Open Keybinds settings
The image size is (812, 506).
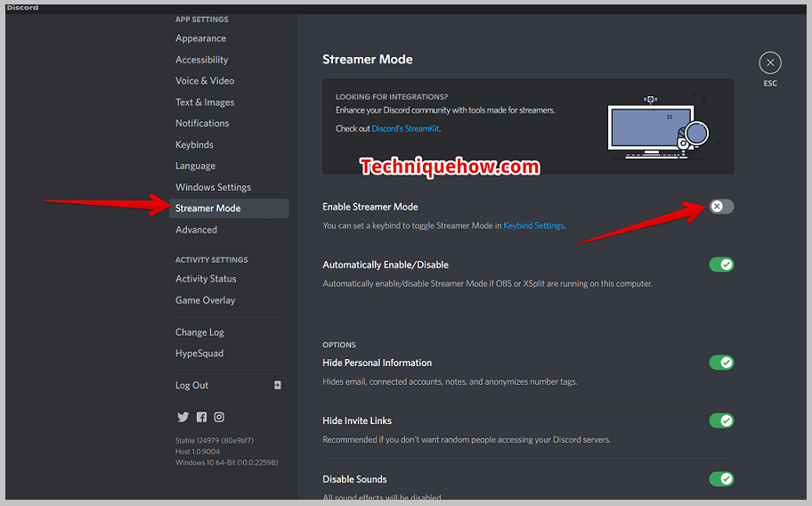(x=194, y=144)
